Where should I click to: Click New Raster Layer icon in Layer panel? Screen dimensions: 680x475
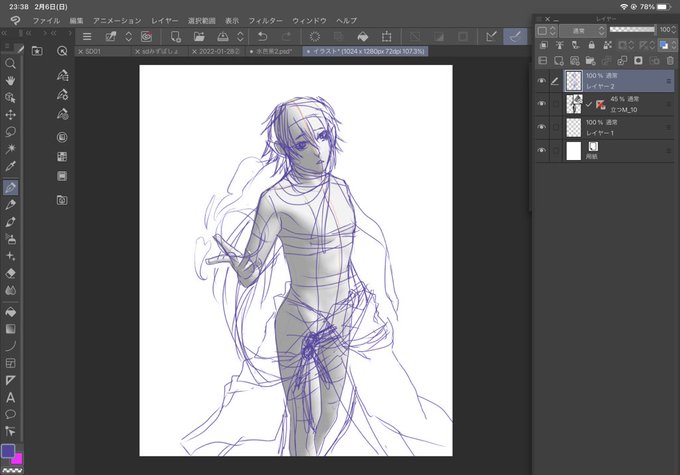[x=559, y=60]
